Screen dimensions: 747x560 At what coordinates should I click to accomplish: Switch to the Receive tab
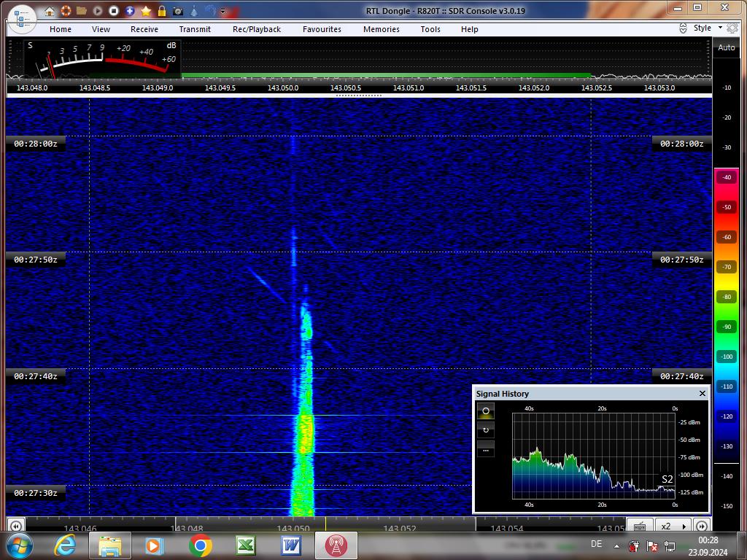coord(144,29)
